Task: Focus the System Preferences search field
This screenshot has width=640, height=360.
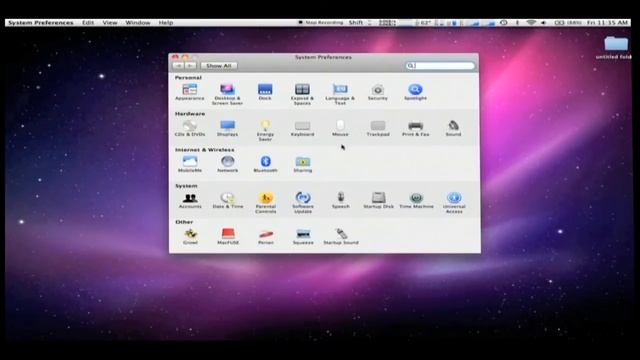Action: 440,66
